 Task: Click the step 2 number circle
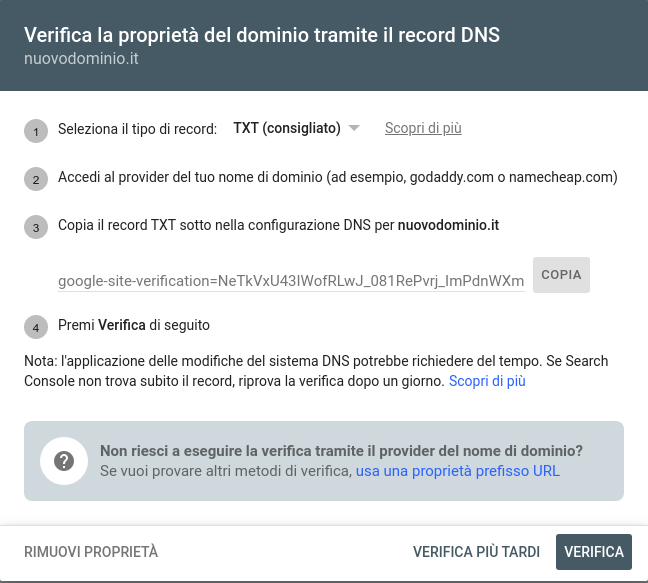click(36, 179)
